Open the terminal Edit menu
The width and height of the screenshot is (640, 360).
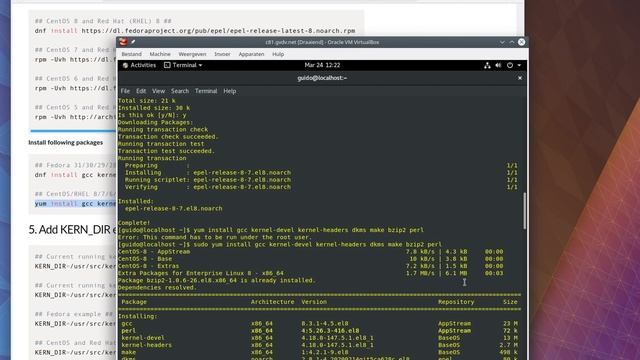pyautogui.click(x=141, y=91)
